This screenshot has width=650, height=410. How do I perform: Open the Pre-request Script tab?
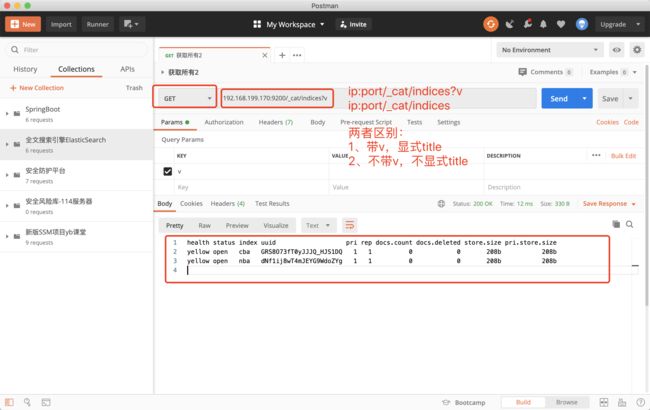pyautogui.click(x=366, y=122)
